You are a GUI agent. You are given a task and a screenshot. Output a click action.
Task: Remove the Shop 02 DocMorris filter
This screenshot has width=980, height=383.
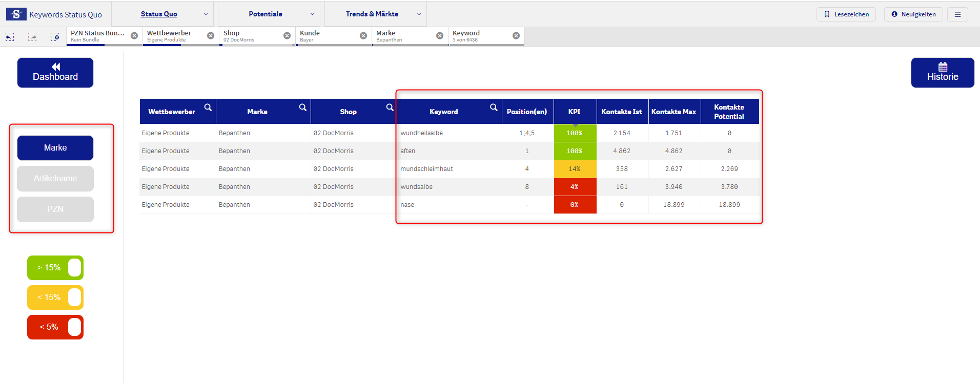point(287,36)
